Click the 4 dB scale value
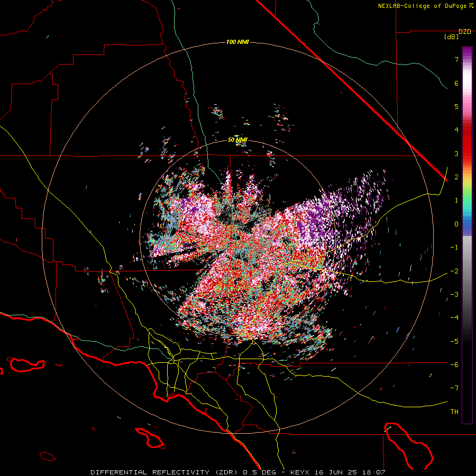 click(456, 130)
